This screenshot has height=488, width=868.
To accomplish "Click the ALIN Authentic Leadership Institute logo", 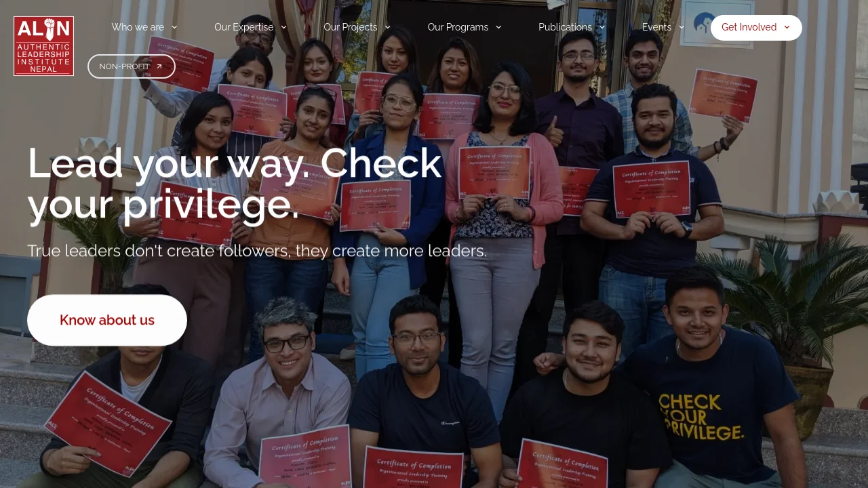I will pos(43,46).
